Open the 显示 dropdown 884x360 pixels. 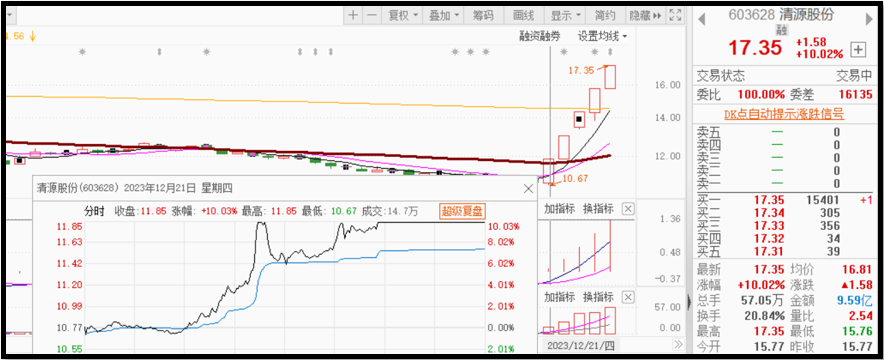click(565, 16)
